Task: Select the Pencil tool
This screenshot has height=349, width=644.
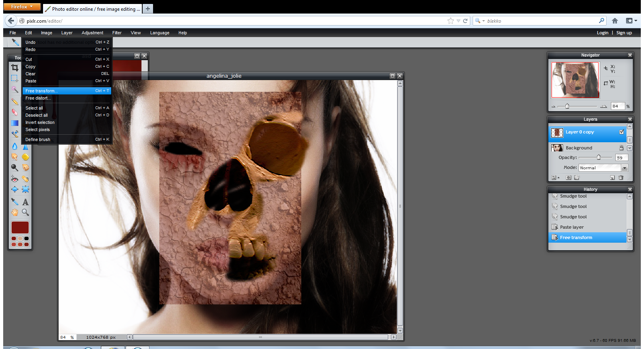Action: tap(15, 101)
